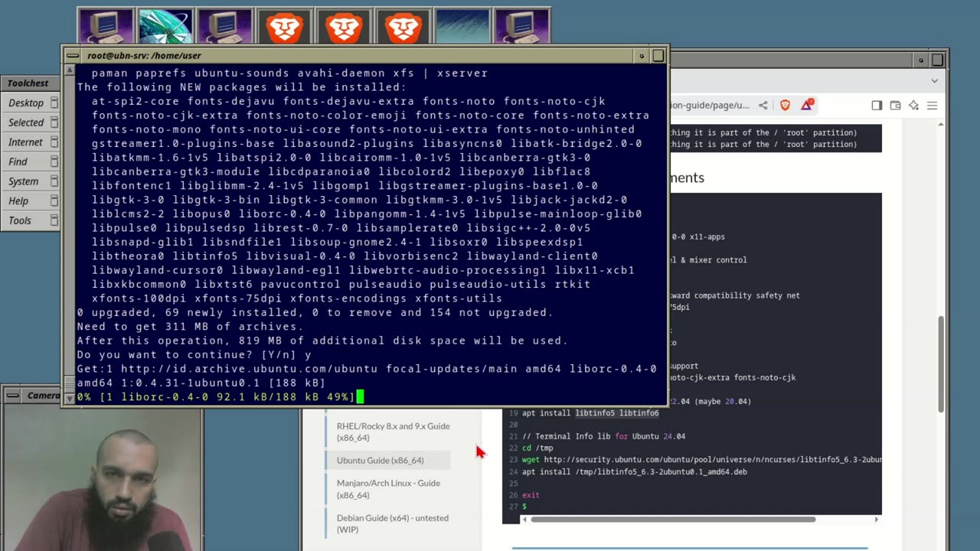This screenshot has width=980, height=551.
Task: Open the Find menu in Toolchest
Action: (18, 161)
